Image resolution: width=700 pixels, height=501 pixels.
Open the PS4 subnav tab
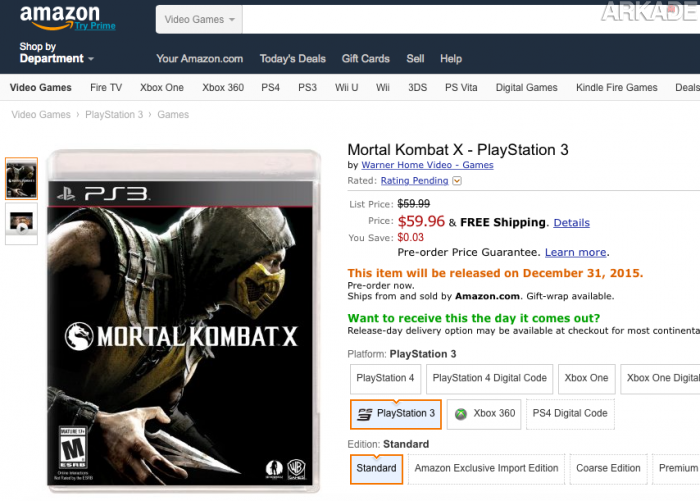click(x=271, y=88)
